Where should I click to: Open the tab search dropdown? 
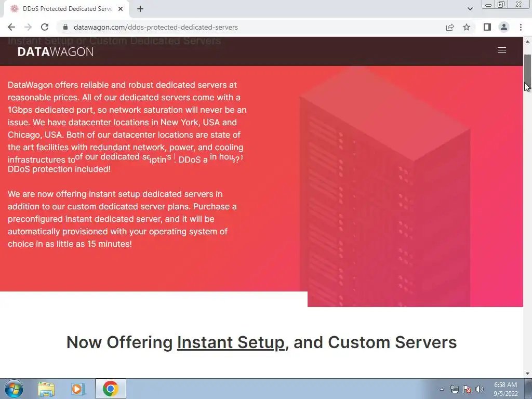click(x=470, y=9)
